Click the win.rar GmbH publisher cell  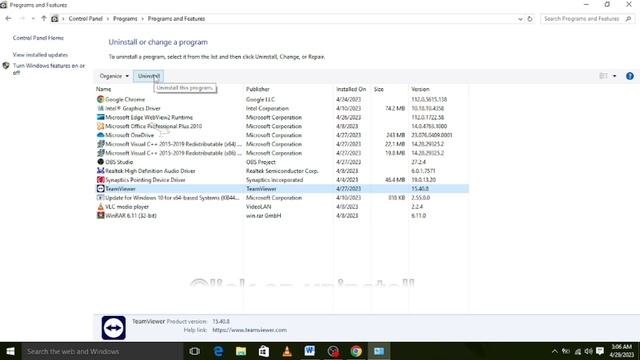263,216
